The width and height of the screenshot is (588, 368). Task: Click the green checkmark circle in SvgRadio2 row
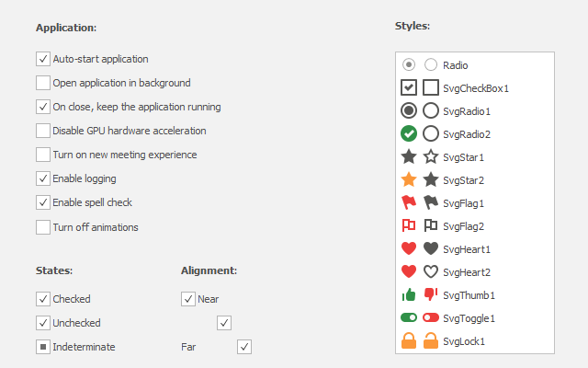(409, 133)
